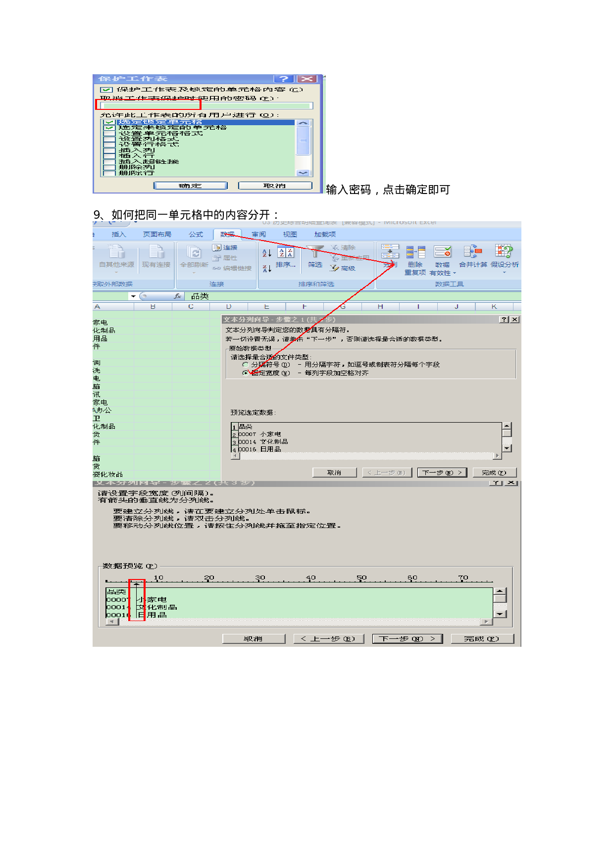Viewport: 614px width, 868px height.
Task: Open the 数据 ribbon tab
Action: (227, 235)
